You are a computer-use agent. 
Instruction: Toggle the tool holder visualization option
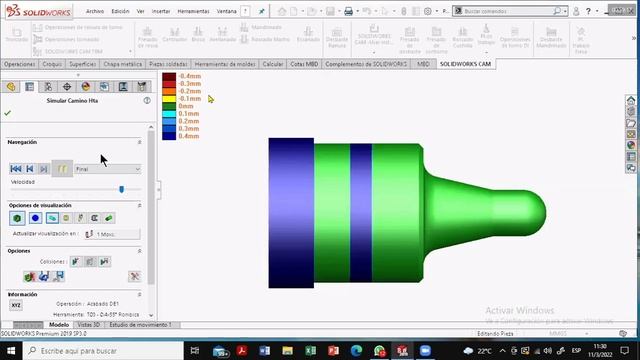pos(94,218)
